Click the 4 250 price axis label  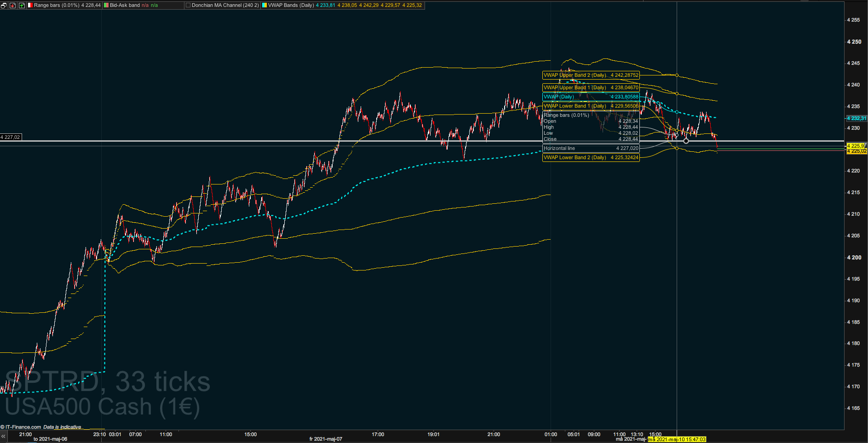pos(854,41)
